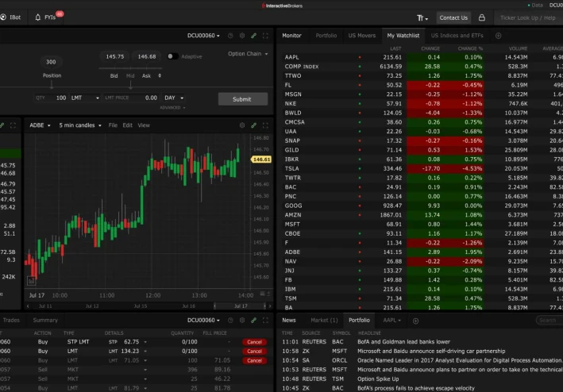Maximize the orders panel
This screenshot has width=563, height=392.
265,321
